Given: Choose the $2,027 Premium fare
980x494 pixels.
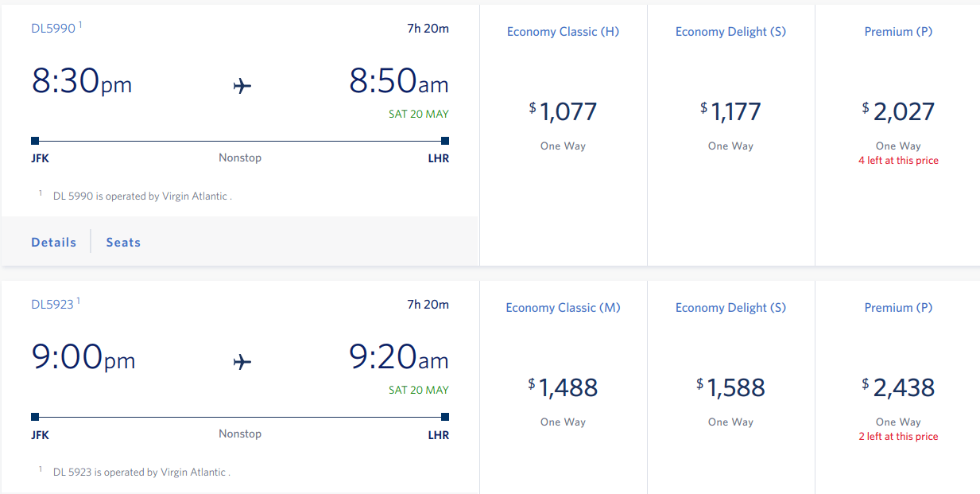Looking at the screenshot, I should (x=898, y=111).
